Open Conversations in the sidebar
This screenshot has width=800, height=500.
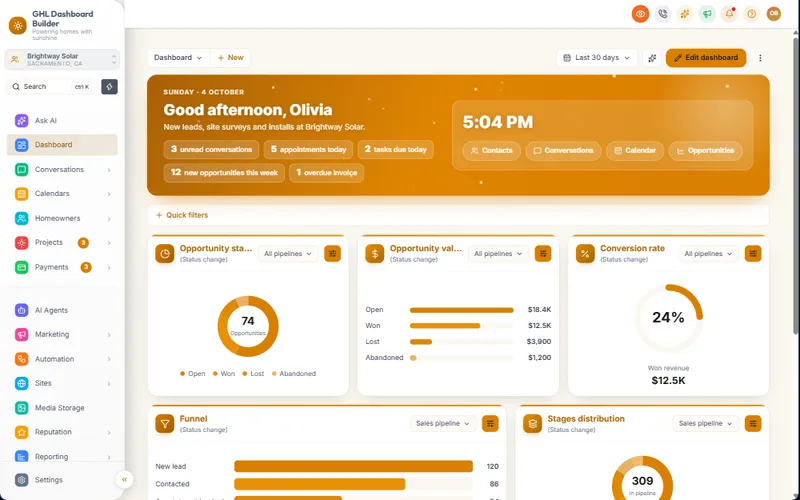point(62,169)
